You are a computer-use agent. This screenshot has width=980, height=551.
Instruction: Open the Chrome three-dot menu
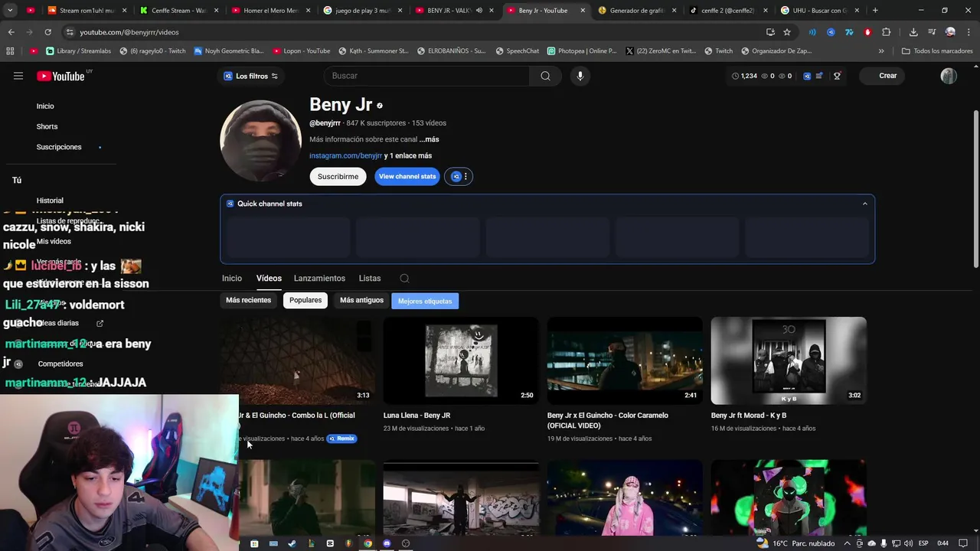coord(969,32)
